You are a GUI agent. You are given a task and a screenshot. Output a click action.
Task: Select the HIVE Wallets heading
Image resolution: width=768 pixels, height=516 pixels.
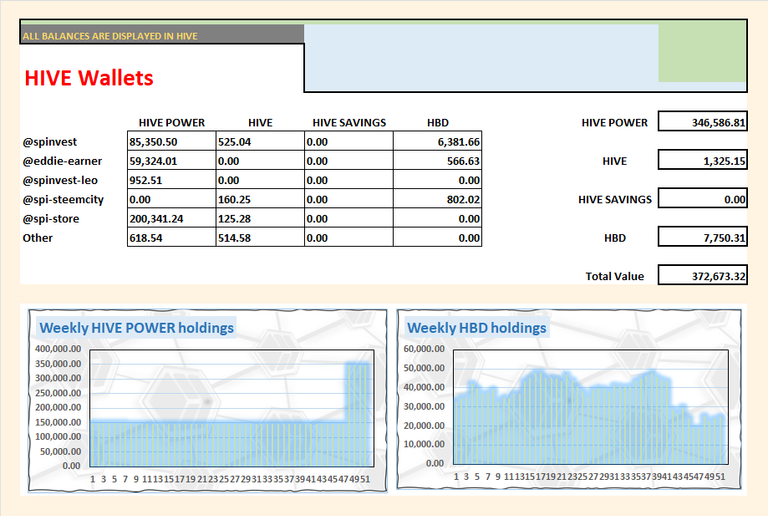89,77
